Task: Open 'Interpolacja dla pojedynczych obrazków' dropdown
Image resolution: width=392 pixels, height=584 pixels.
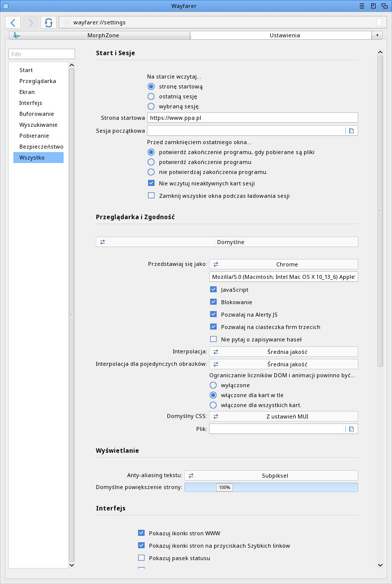Action: tap(284, 364)
